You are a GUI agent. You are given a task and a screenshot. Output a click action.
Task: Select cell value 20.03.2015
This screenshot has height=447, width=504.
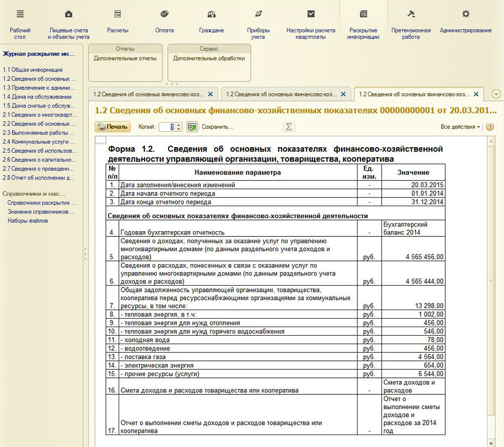tap(413, 185)
